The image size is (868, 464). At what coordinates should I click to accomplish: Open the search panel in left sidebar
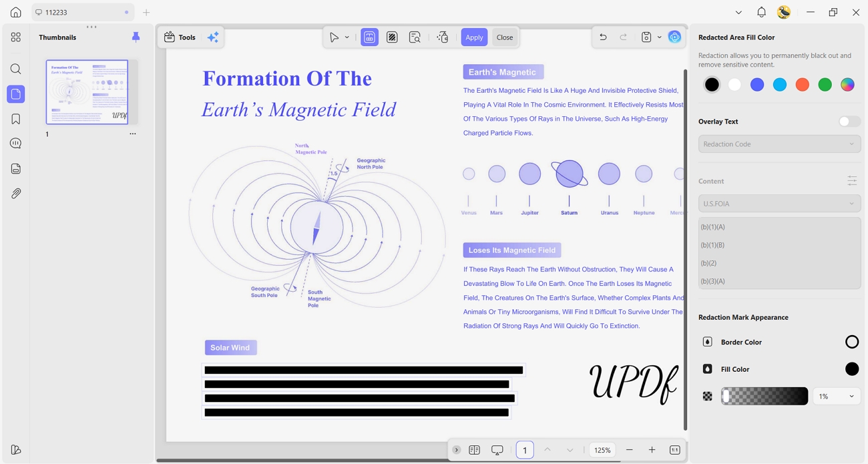pyautogui.click(x=15, y=69)
